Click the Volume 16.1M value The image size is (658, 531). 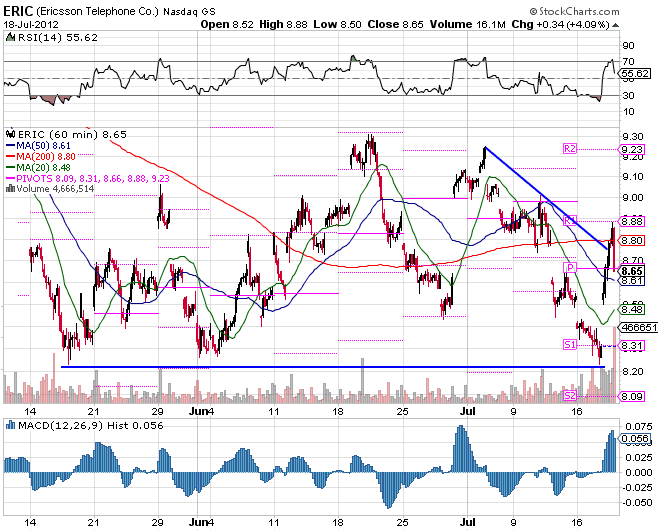click(467, 24)
